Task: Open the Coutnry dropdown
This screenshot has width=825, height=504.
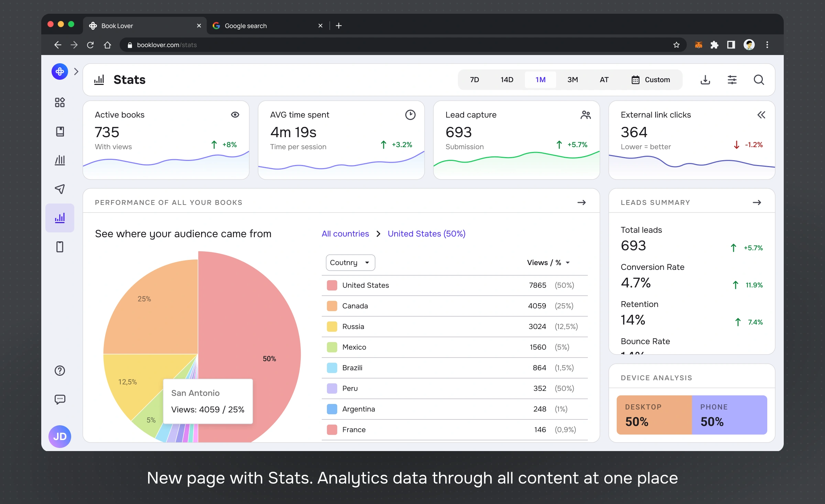Action: point(350,263)
